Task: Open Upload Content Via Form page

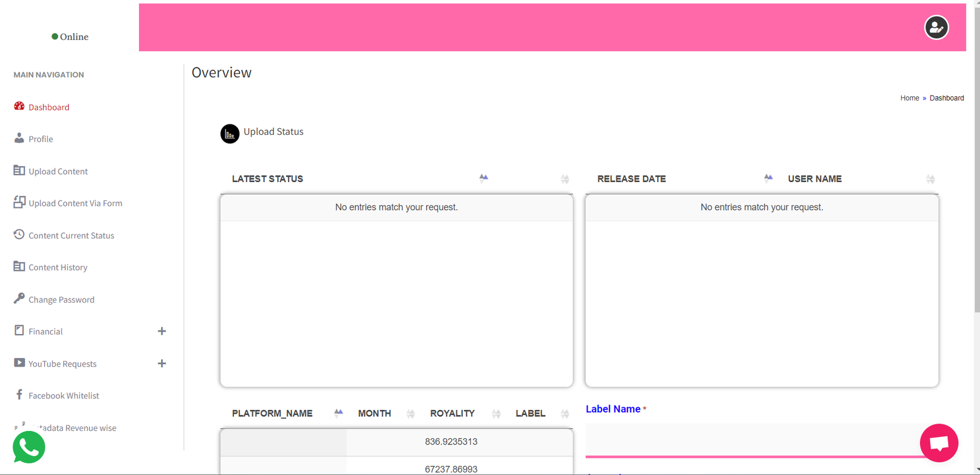Action: 75,203
